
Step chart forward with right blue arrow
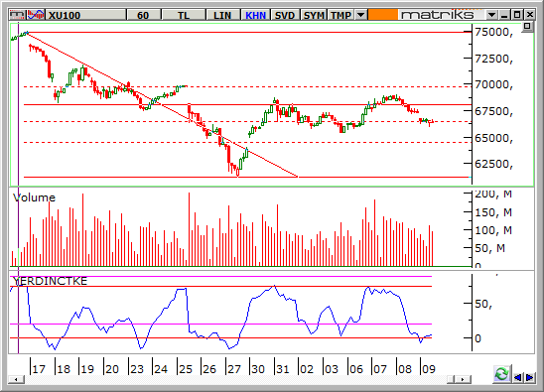[x=530, y=377]
